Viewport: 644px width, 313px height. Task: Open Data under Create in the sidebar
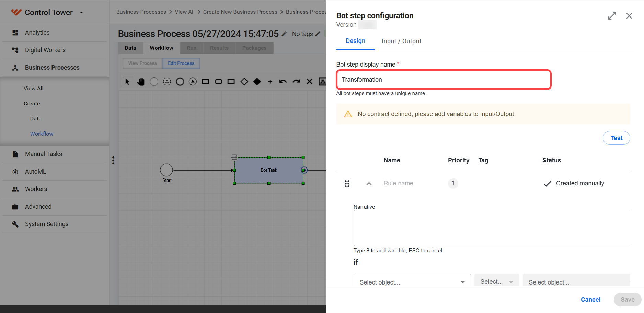click(36, 119)
